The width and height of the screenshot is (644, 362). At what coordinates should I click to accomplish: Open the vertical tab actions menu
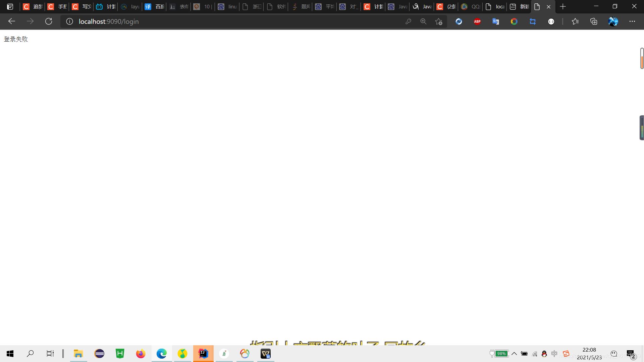[10, 7]
